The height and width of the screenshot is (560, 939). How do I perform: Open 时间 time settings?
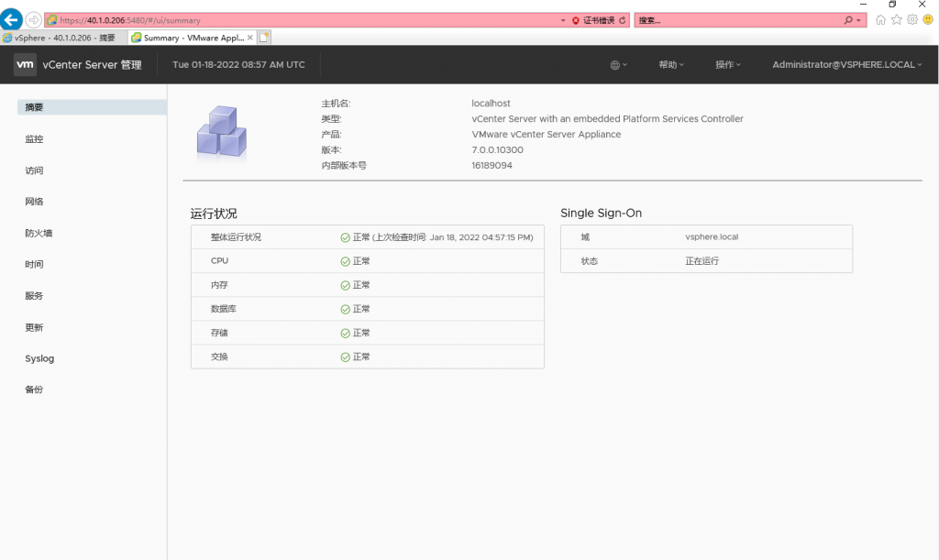point(34,265)
